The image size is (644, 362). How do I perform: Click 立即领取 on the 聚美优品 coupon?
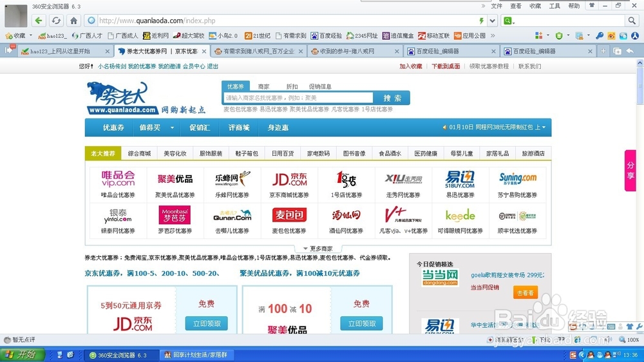coord(361,323)
